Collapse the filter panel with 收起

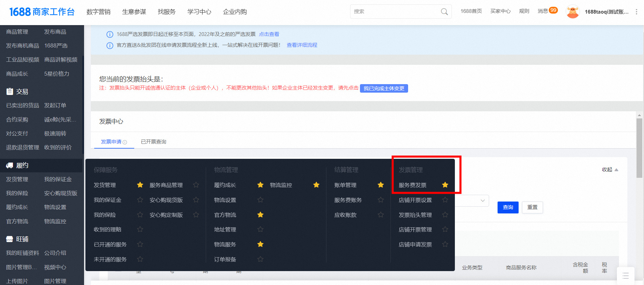[x=610, y=170]
